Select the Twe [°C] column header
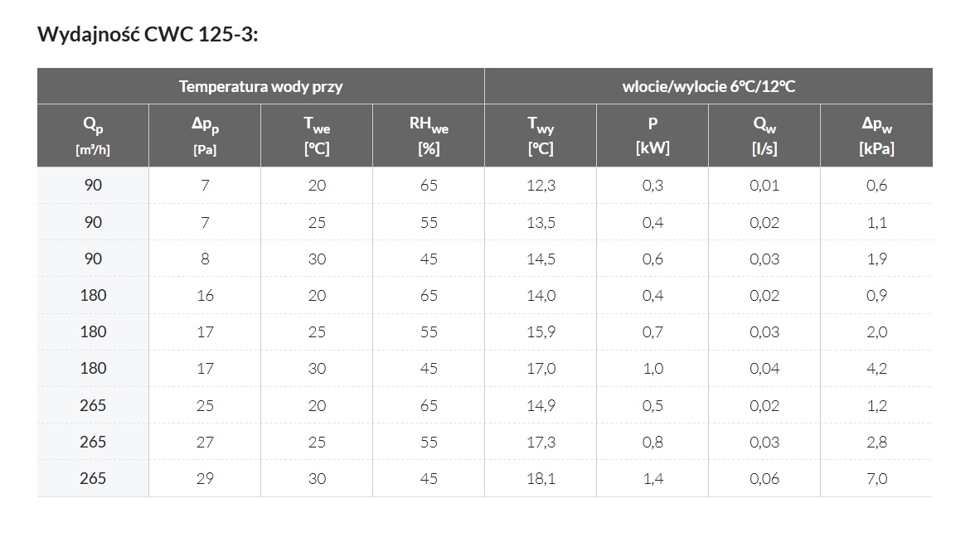 317,135
